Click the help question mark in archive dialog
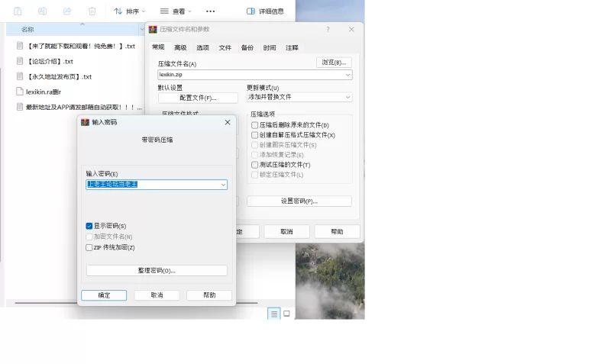Viewport: 611px width, 364px height. pyautogui.click(x=328, y=29)
